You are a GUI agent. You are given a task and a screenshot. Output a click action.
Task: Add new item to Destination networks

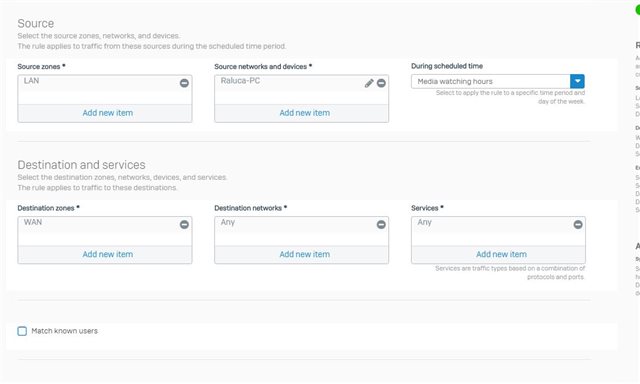302,254
